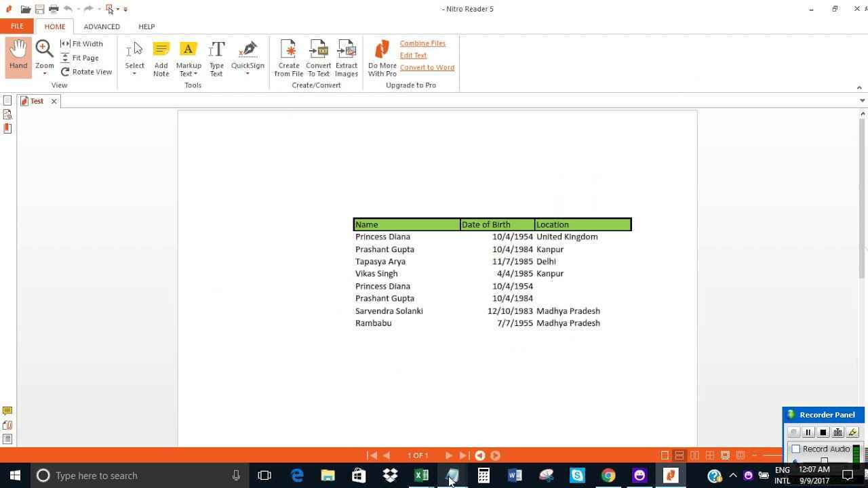The image size is (868, 488).
Task: Select the Hand tool
Action: click(x=18, y=54)
